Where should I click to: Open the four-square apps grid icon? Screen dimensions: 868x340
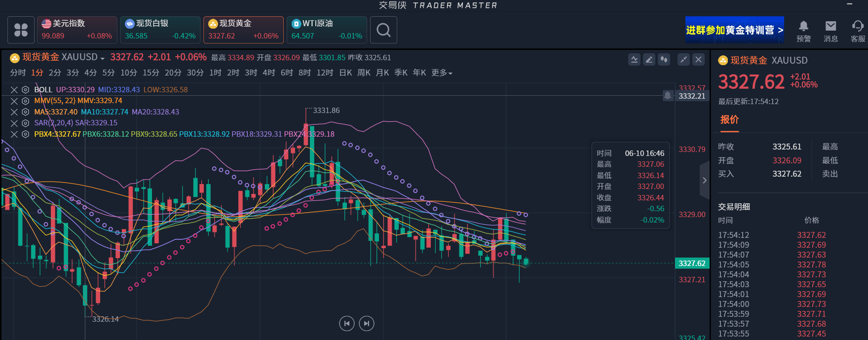point(21,30)
